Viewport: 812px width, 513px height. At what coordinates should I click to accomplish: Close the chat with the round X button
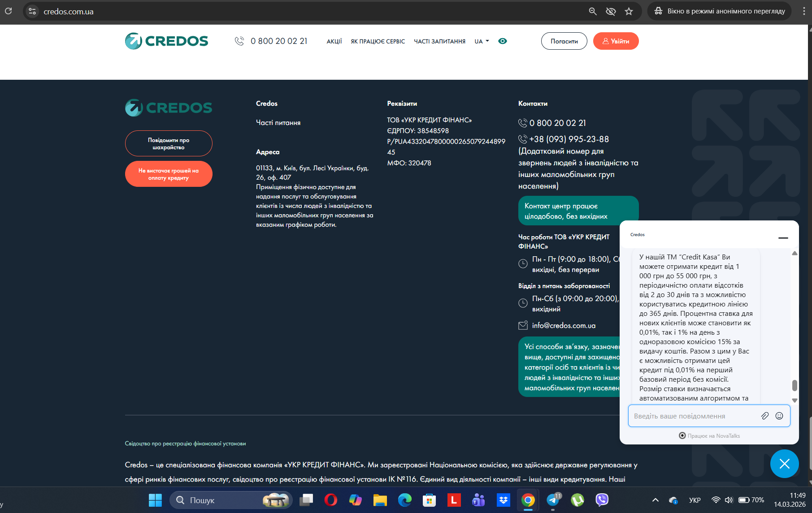tap(785, 464)
